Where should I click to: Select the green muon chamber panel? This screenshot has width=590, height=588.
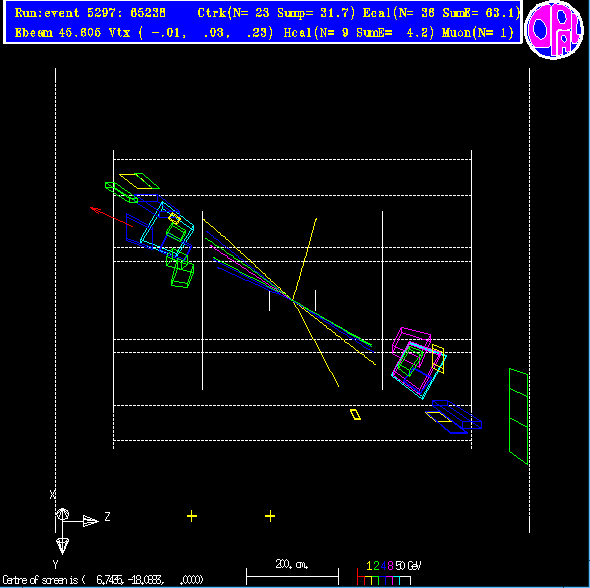point(519,416)
